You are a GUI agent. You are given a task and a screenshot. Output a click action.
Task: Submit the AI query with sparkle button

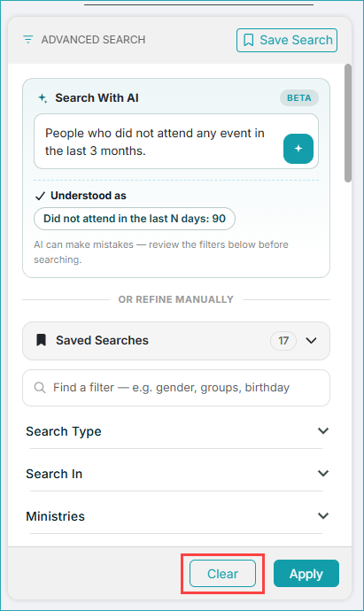pos(298,149)
